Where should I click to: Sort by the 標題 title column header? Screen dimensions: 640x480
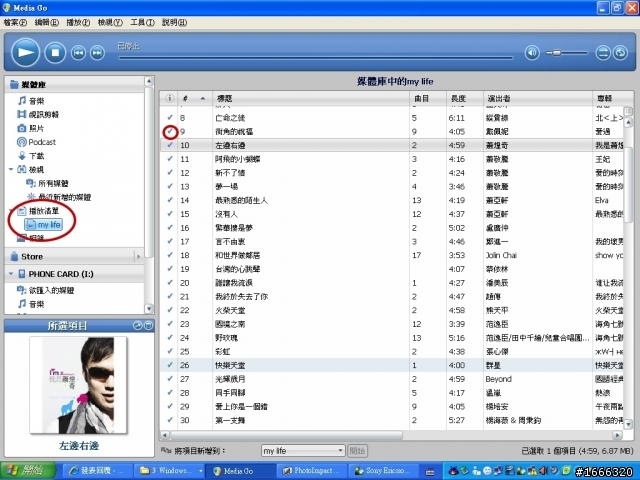click(x=311, y=98)
